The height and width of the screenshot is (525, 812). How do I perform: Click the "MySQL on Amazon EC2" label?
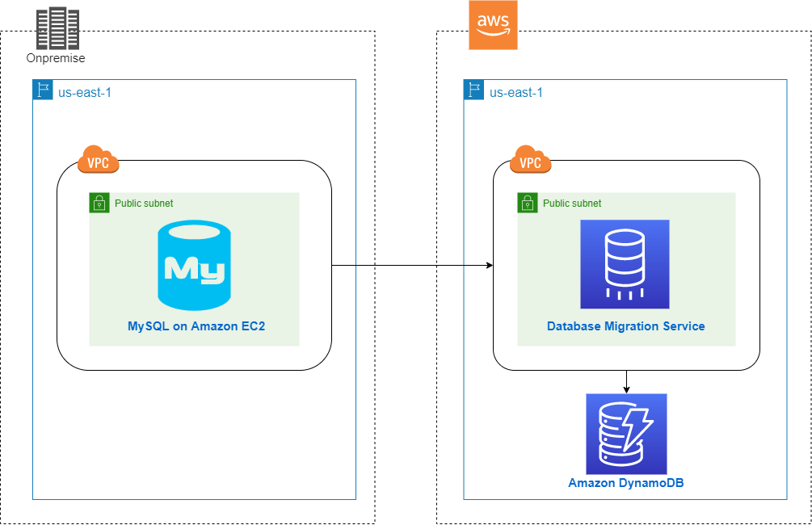pos(196,326)
